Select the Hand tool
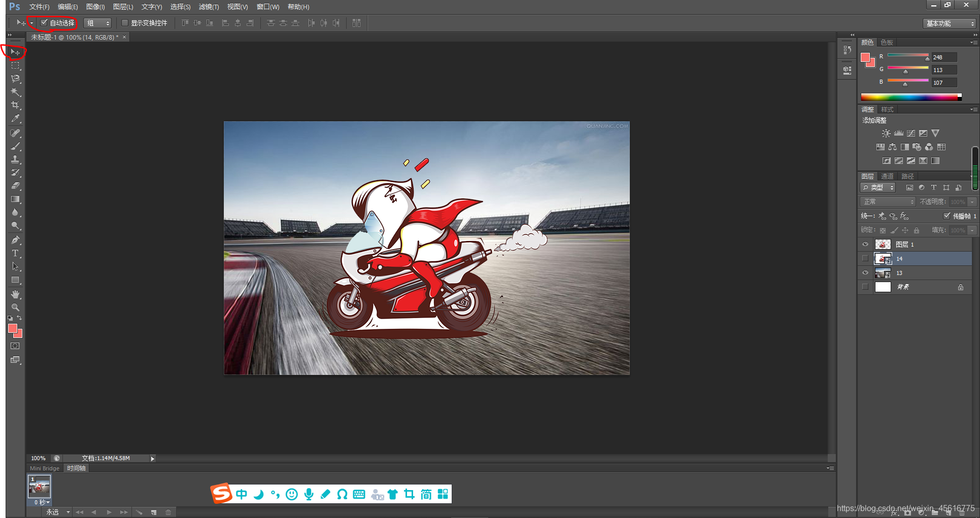Screen dimensions: 980x518 pyautogui.click(x=15, y=294)
